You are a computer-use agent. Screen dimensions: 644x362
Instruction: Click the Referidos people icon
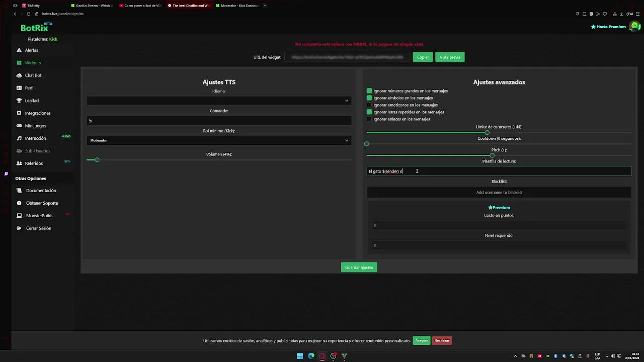tap(19, 163)
